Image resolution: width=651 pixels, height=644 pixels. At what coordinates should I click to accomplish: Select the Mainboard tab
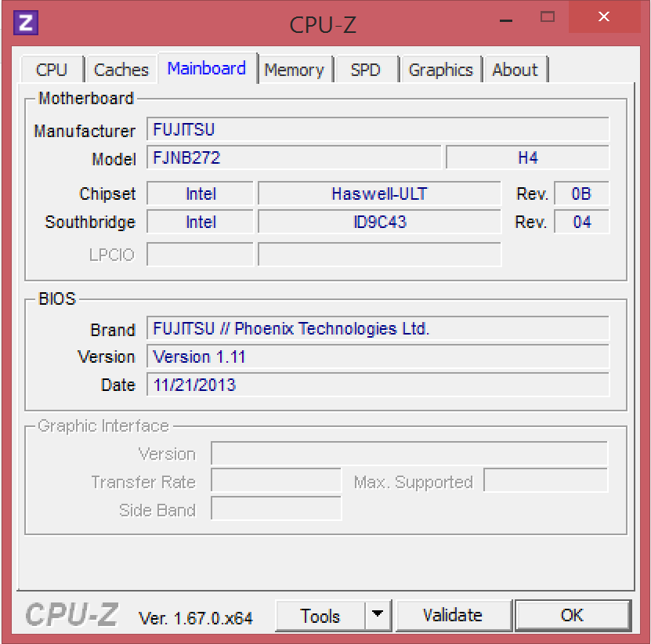[x=207, y=68]
